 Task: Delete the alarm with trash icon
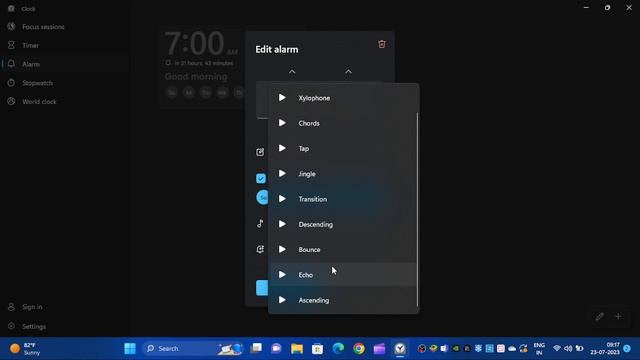(382, 44)
